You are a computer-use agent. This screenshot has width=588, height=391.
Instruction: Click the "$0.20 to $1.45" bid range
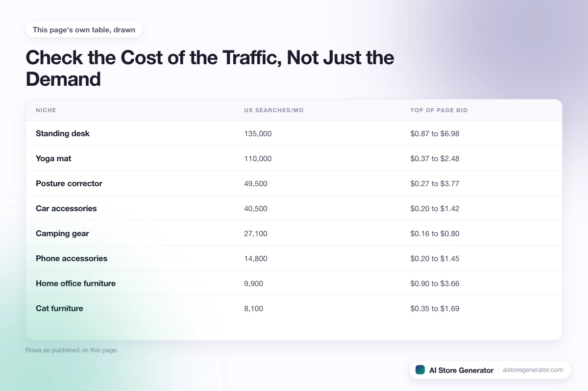click(435, 258)
